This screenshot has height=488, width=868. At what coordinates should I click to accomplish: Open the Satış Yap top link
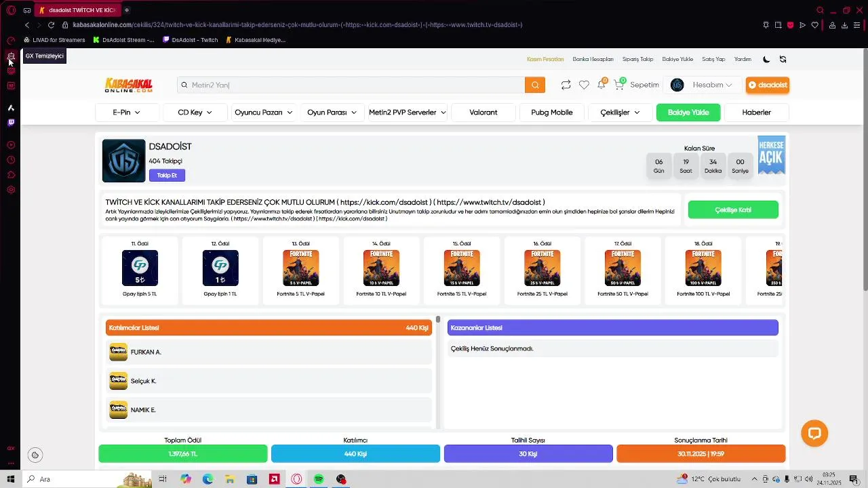(x=713, y=60)
